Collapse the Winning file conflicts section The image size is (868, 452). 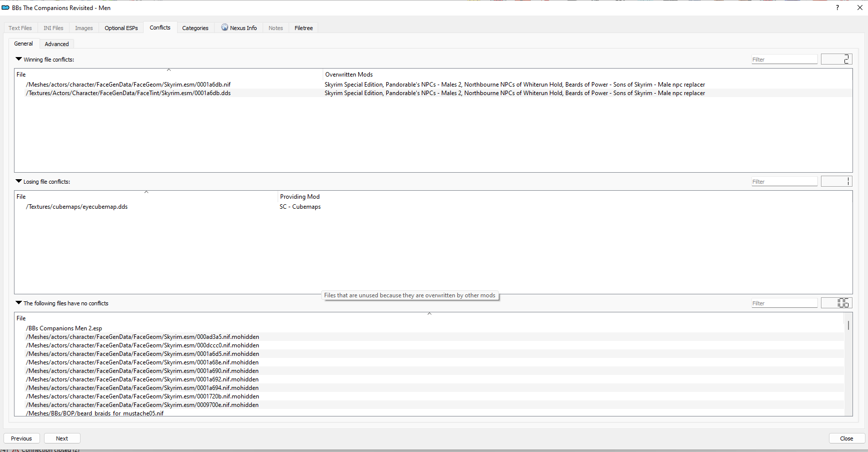pos(19,59)
